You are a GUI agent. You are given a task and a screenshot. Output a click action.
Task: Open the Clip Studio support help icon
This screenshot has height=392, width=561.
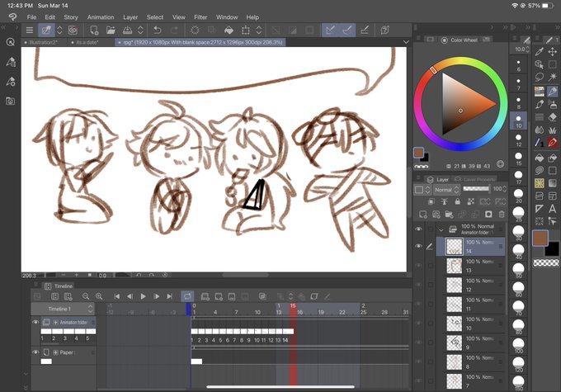point(385,31)
